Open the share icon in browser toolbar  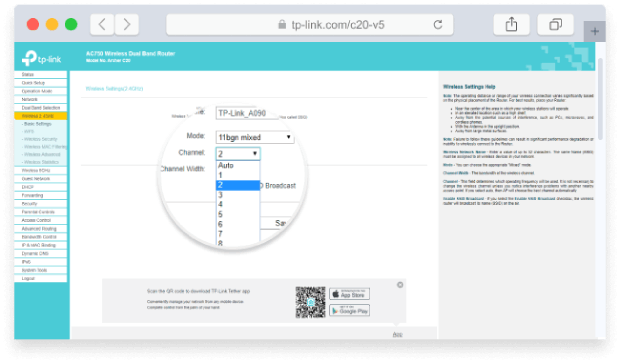click(511, 25)
